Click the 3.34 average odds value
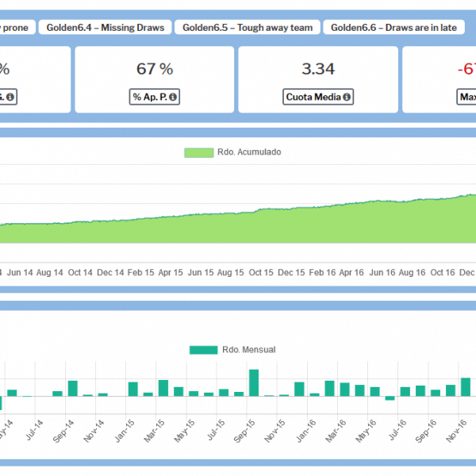Screen dimensions: 476x476 pyautogui.click(x=318, y=69)
